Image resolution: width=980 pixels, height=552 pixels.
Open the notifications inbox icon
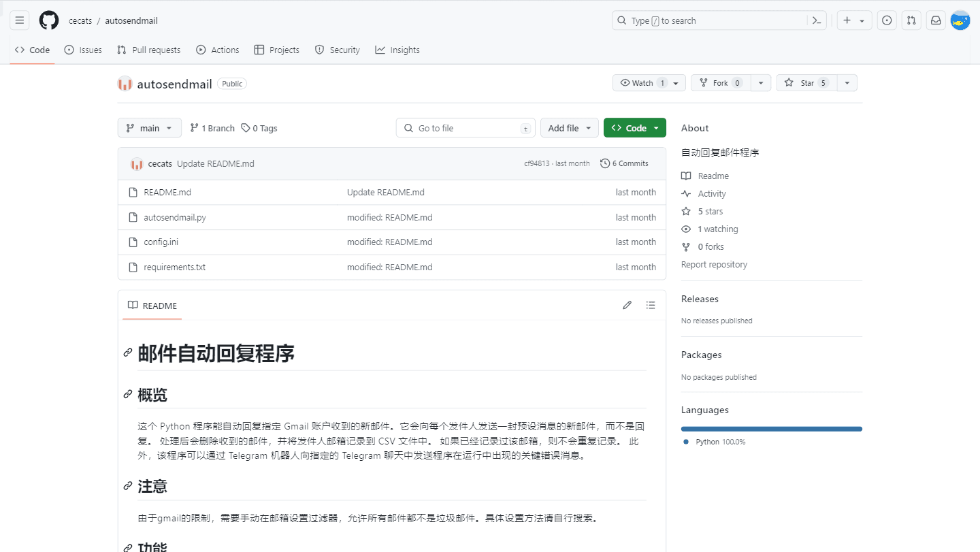point(936,20)
